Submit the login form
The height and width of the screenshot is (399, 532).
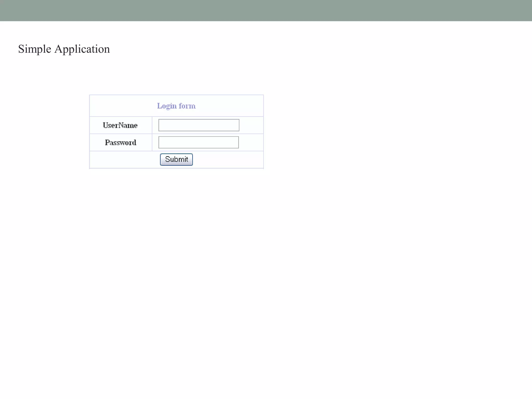tap(176, 159)
